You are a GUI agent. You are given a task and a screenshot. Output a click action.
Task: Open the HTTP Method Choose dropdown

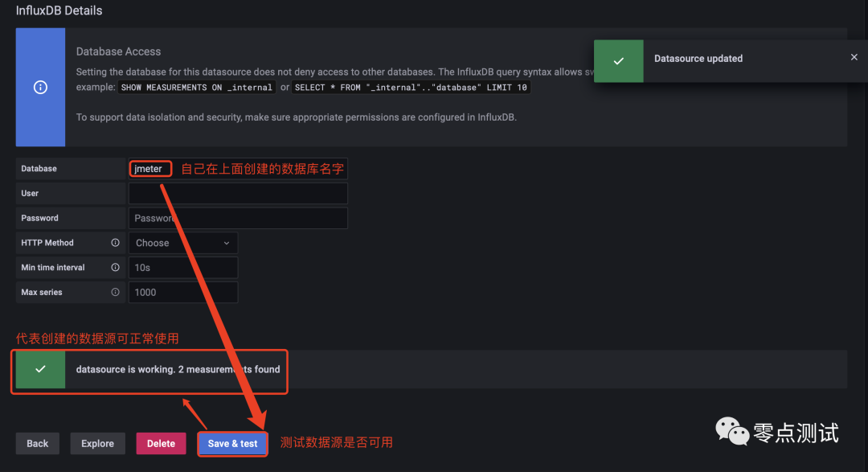click(x=183, y=243)
